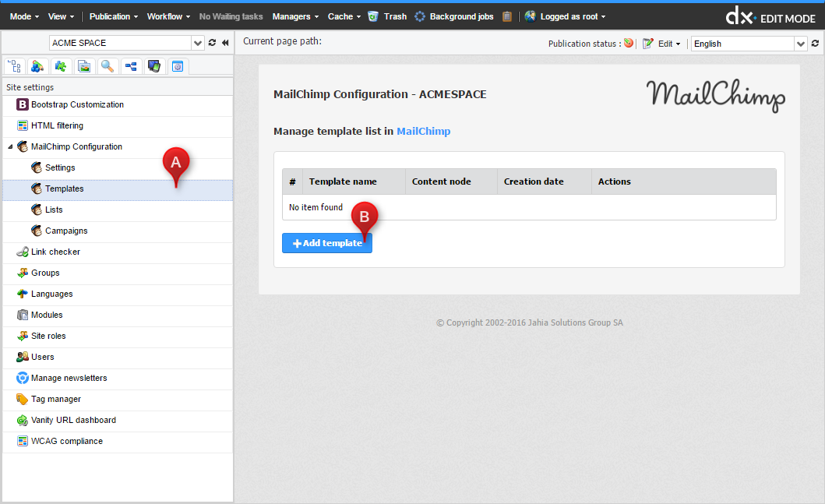This screenshot has width=825, height=504.
Task: Collapse the MailChimp Configuration tree node
Action: pos(10,146)
